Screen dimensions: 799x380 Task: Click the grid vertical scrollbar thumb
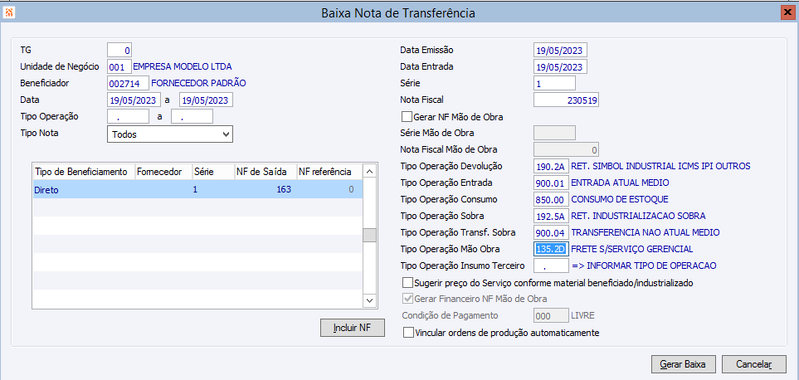370,235
